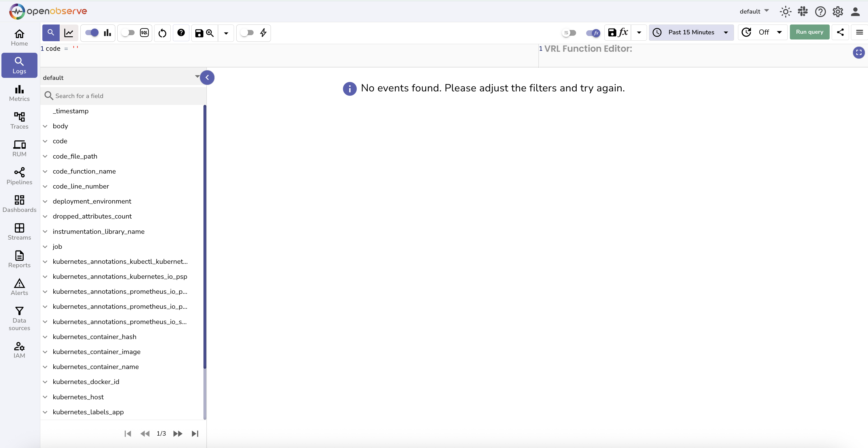868x448 pixels.
Task: Toggle the quick mode lightning switch
Action: pyautogui.click(x=247, y=33)
